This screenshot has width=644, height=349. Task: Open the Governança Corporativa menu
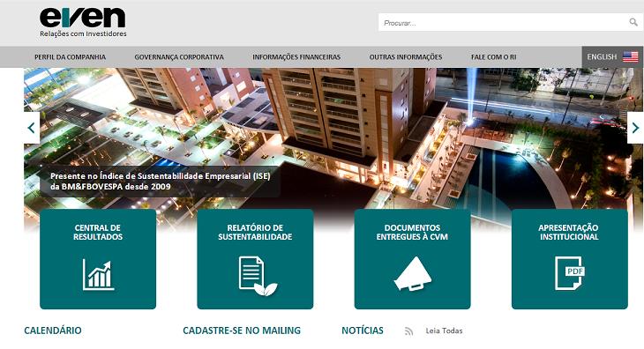179,57
